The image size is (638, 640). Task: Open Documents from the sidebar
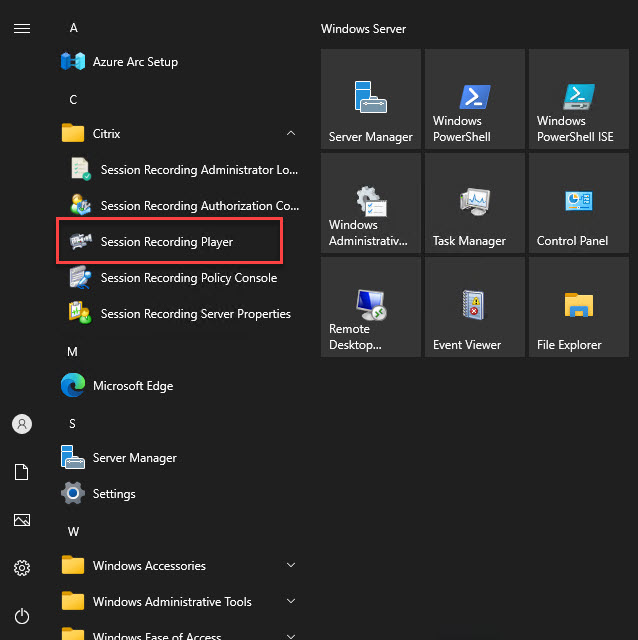pyautogui.click(x=22, y=472)
